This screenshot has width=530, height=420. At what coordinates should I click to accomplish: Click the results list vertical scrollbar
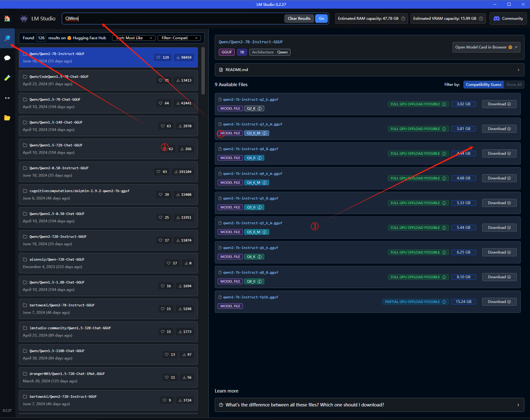tap(203, 71)
